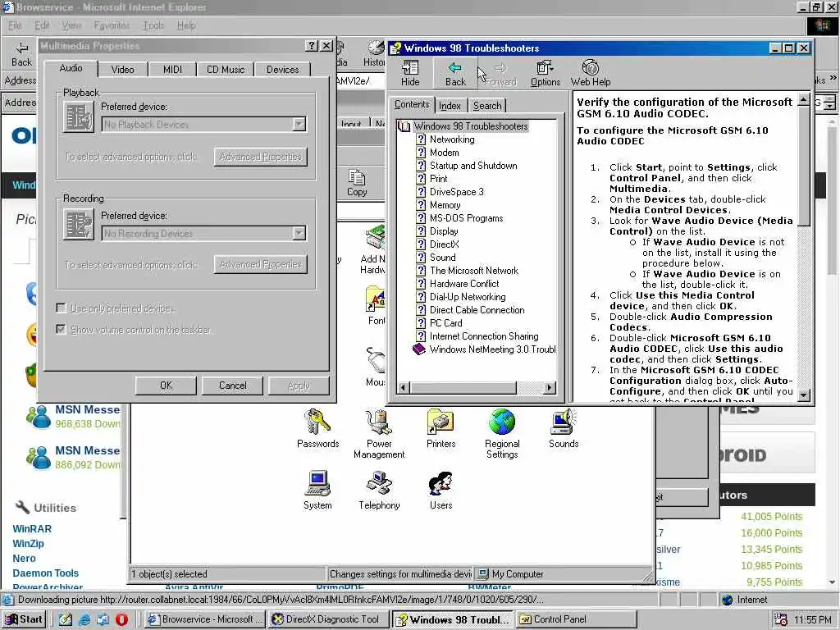The width and height of the screenshot is (840, 630).
Task: Select Modem troubleshooter topic
Action: pyautogui.click(x=444, y=152)
